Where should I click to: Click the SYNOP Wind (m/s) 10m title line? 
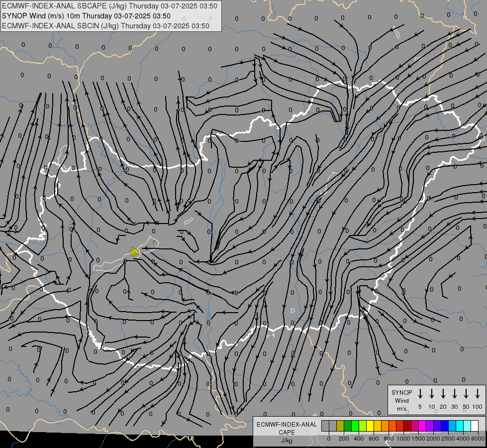point(86,16)
